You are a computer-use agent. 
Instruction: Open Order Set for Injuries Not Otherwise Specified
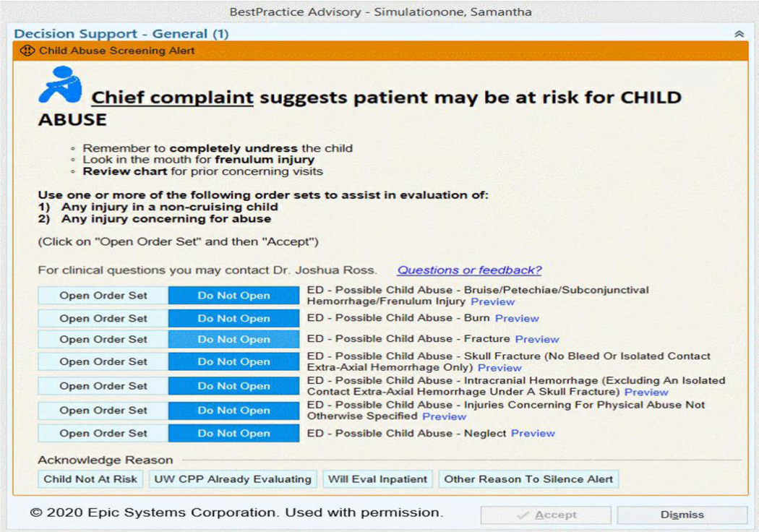pyautogui.click(x=103, y=411)
